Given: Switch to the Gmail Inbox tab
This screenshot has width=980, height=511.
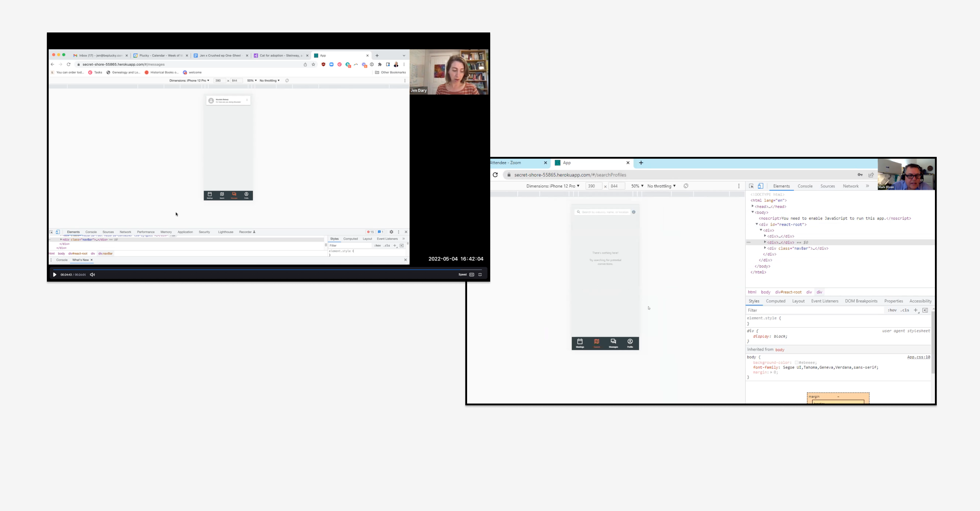Looking at the screenshot, I should (x=100, y=56).
